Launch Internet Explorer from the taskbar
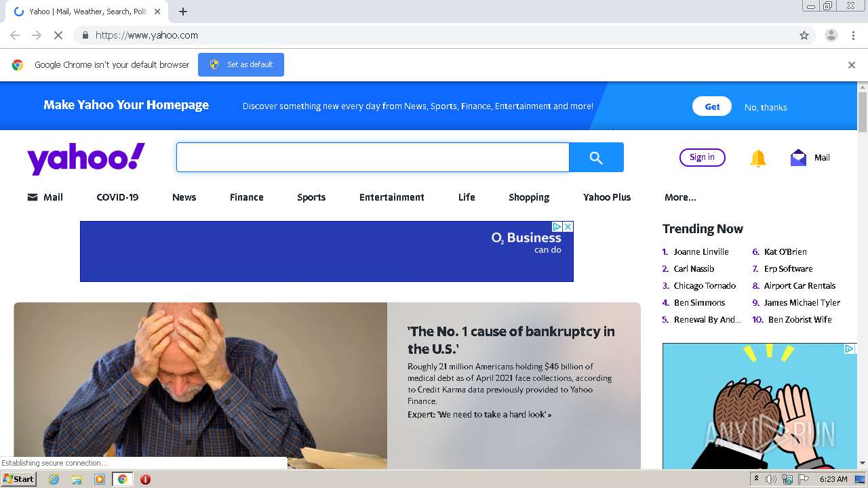 click(54, 479)
